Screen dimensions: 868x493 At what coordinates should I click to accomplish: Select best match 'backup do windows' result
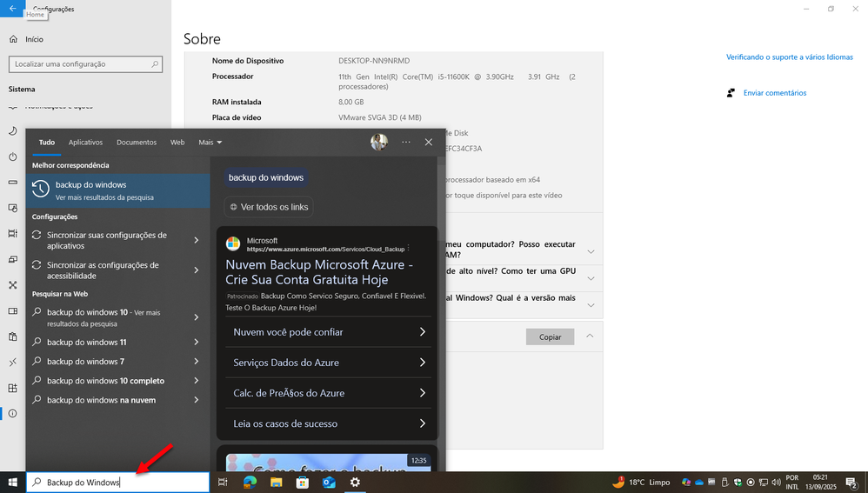(x=118, y=190)
